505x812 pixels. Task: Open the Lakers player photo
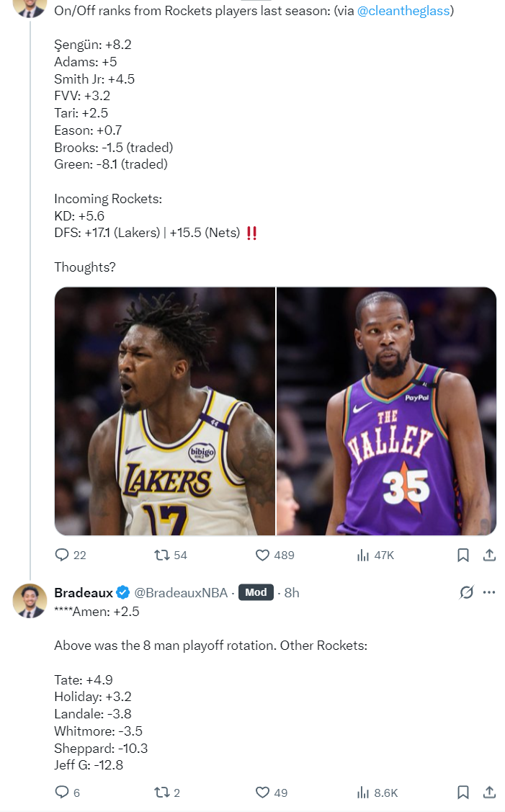[165, 411]
